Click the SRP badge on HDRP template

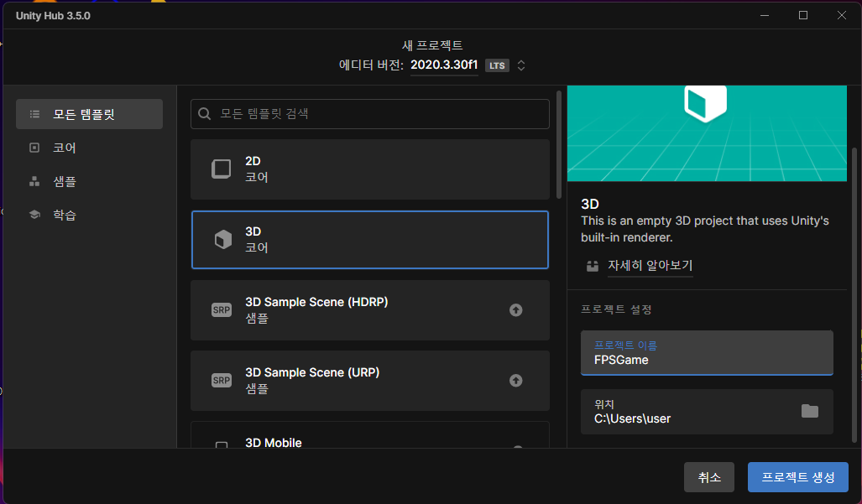point(222,310)
